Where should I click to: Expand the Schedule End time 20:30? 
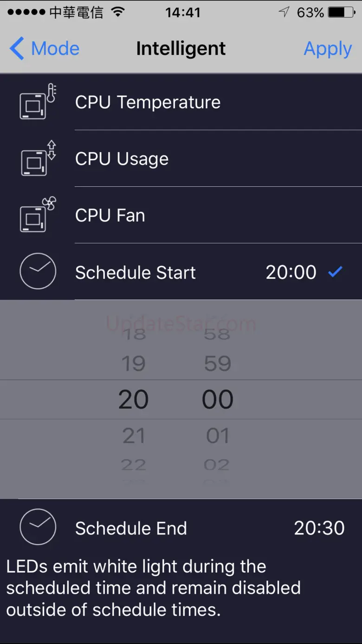(319, 528)
